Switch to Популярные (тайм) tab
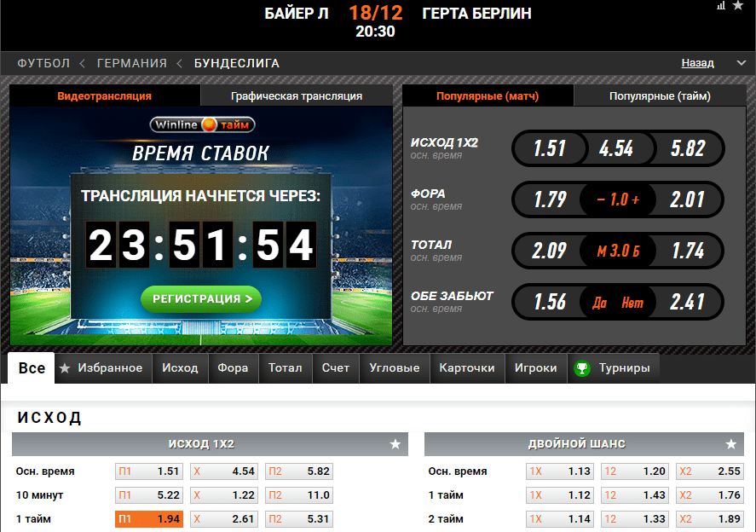 (x=660, y=96)
